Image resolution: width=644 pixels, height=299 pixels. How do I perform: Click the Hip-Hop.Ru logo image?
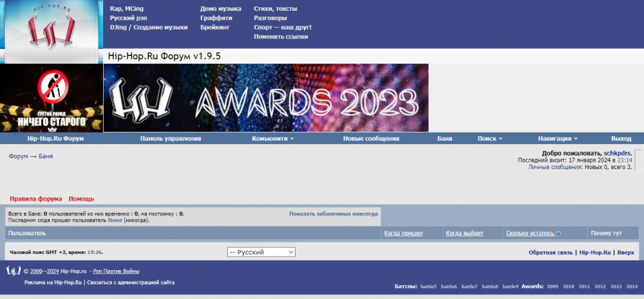pos(52,32)
